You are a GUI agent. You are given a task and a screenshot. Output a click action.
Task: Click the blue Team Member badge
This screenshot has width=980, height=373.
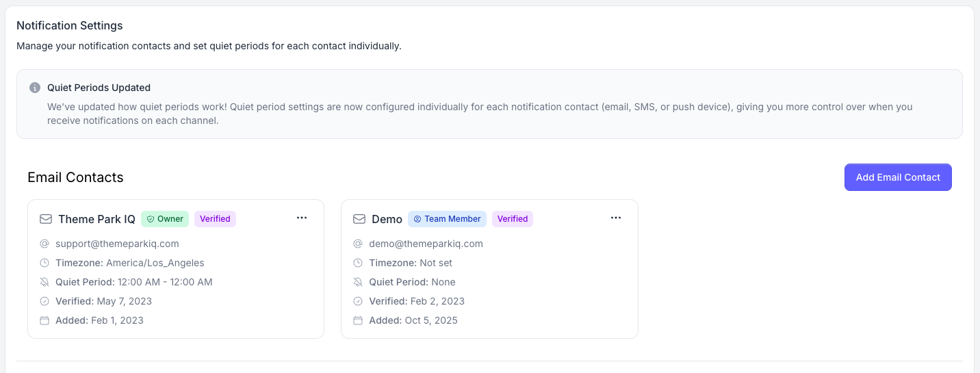(447, 219)
